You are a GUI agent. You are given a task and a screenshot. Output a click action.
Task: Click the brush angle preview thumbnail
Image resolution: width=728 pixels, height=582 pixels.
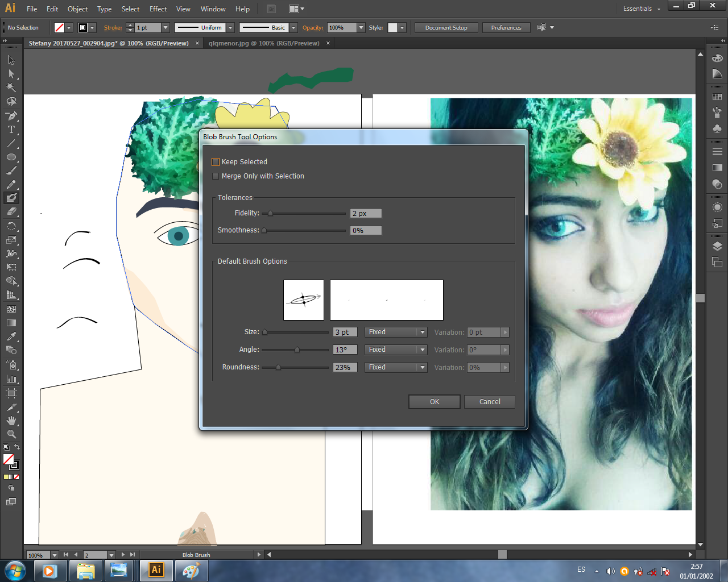pos(304,300)
